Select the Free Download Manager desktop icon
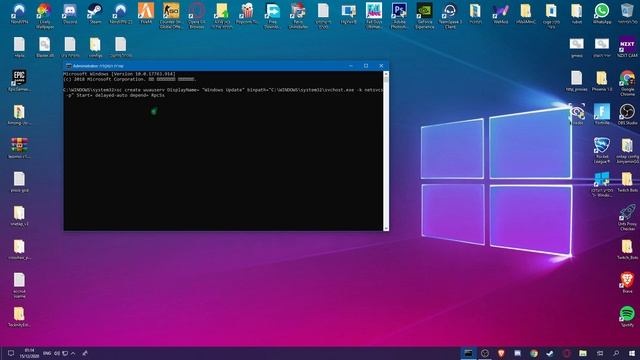 pyautogui.click(x=273, y=16)
